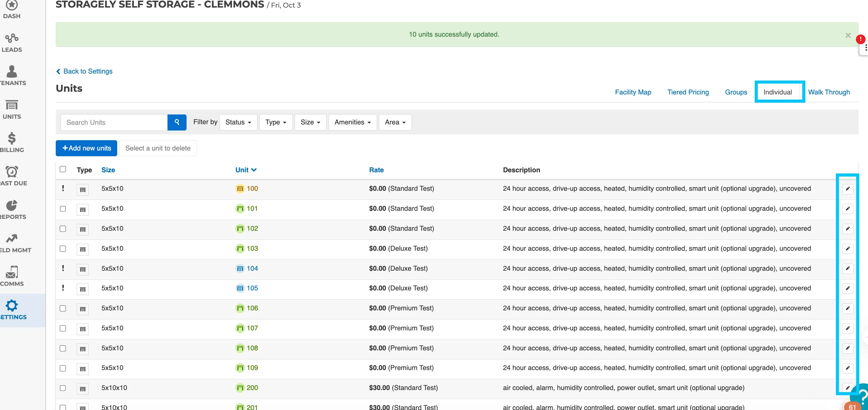Edit unit 103 with pencil icon
This screenshot has width=868, height=410.
tap(847, 249)
